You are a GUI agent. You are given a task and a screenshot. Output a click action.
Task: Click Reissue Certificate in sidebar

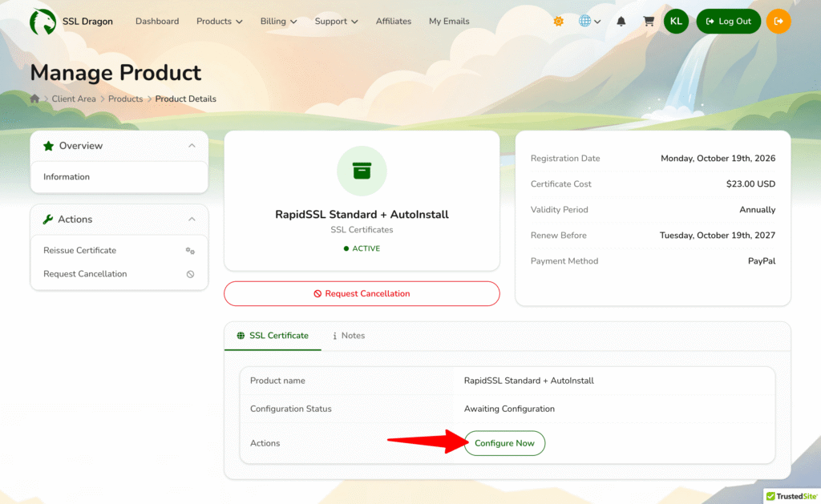(79, 250)
